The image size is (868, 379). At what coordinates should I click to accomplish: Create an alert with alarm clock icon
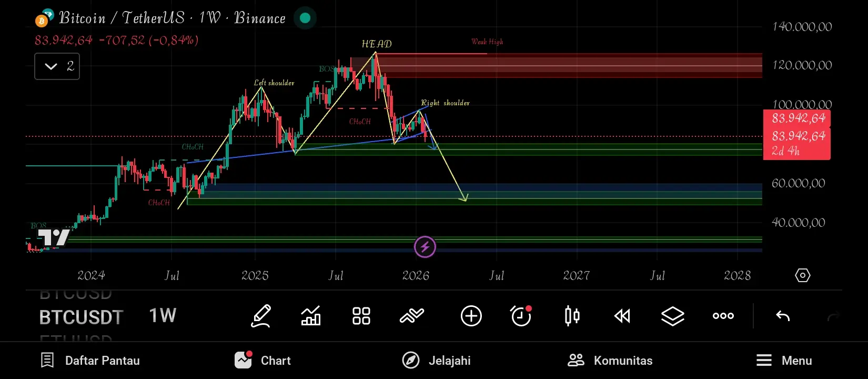coord(521,316)
